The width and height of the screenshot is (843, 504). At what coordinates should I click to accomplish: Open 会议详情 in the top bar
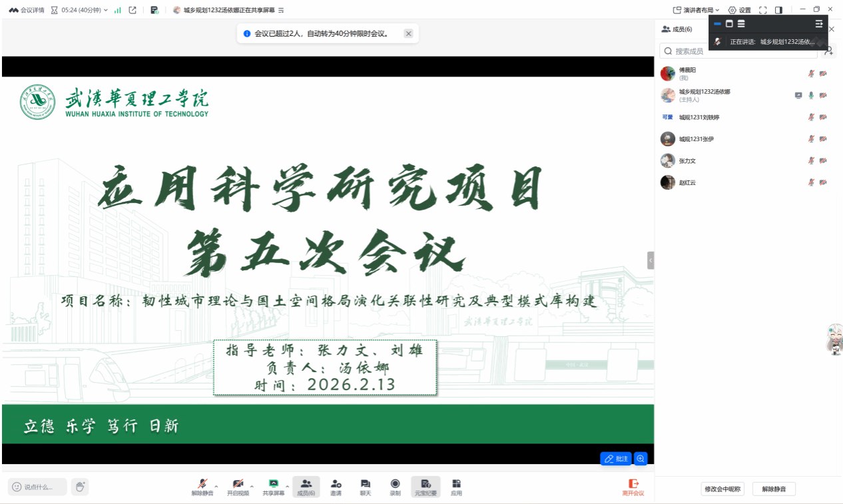tap(27, 10)
